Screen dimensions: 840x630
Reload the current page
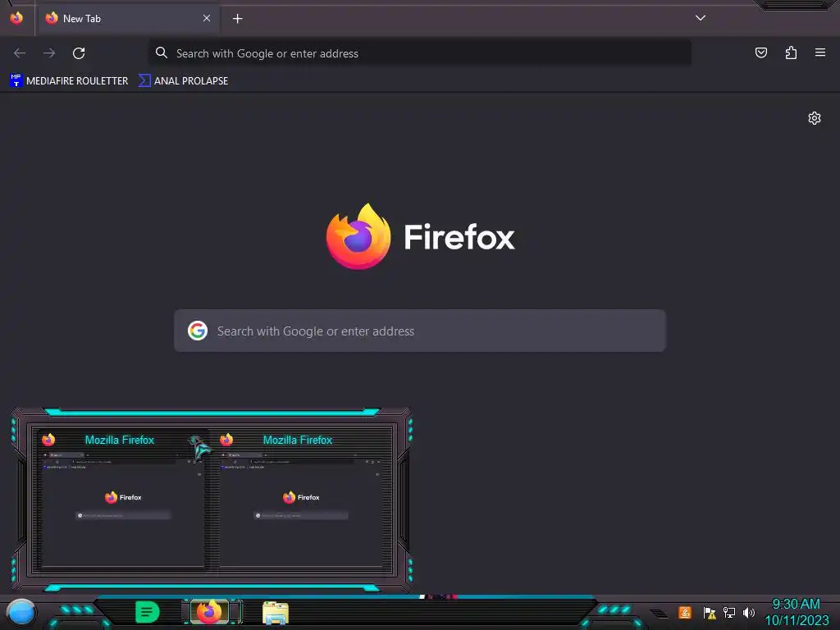(x=79, y=53)
